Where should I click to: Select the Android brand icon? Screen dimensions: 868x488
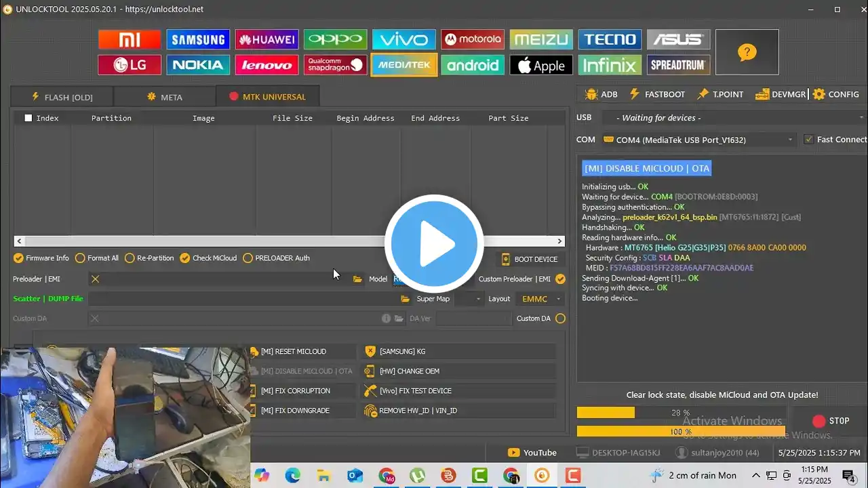click(473, 65)
